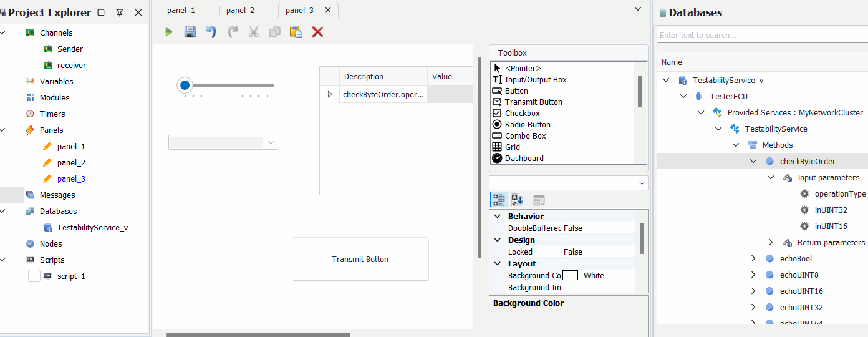Copy the selected control with the copy icon
The width and height of the screenshot is (868, 337).
click(x=275, y=32)
